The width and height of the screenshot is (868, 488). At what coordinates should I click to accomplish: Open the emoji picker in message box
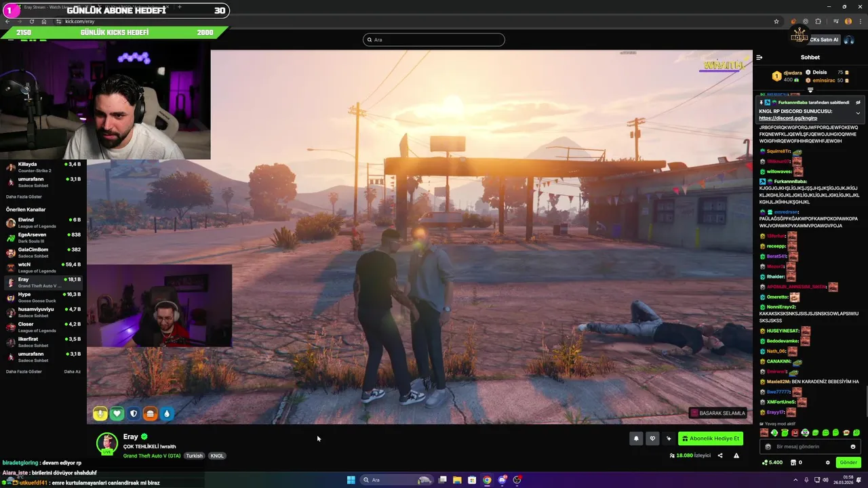pyautogui.click(x=853, y=447)
